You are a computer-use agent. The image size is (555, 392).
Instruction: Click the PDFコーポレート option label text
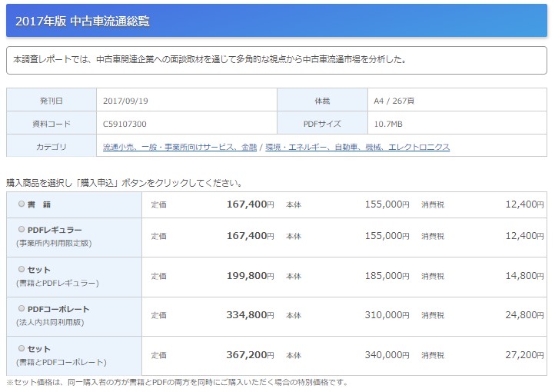pos(58,309)
